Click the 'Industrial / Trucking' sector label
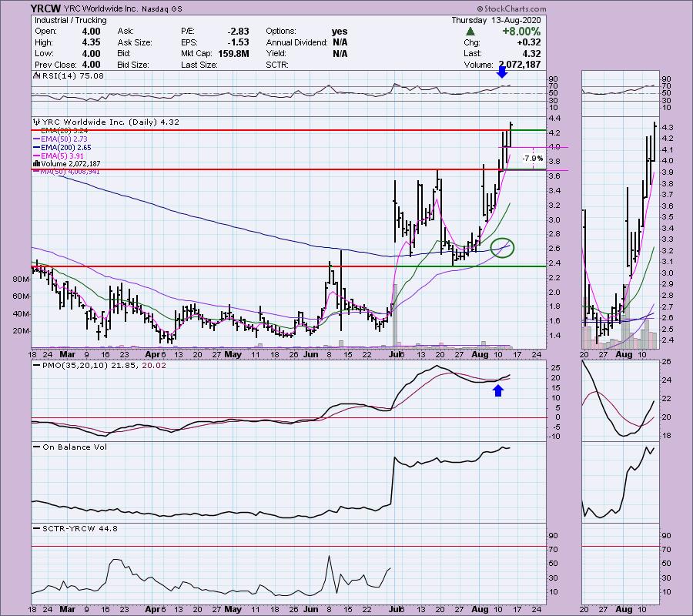The image size is (693, 616). (x=71, y=20)
